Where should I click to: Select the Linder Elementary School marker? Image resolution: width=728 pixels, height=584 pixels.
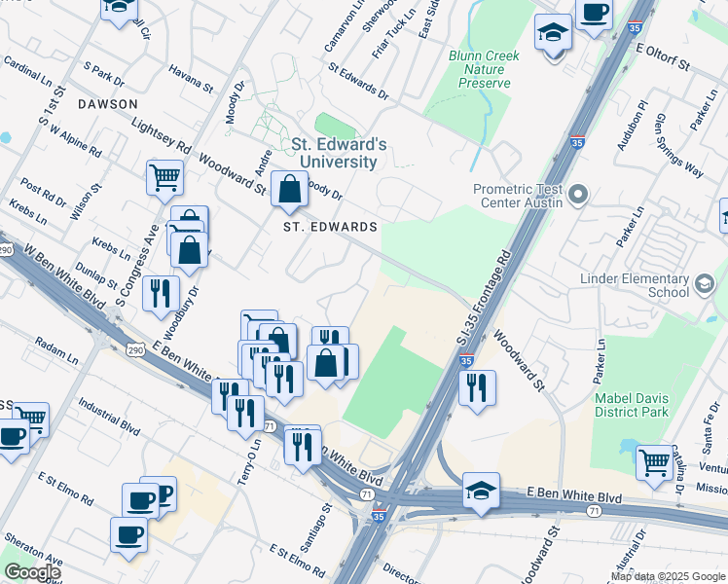(705, 284)
